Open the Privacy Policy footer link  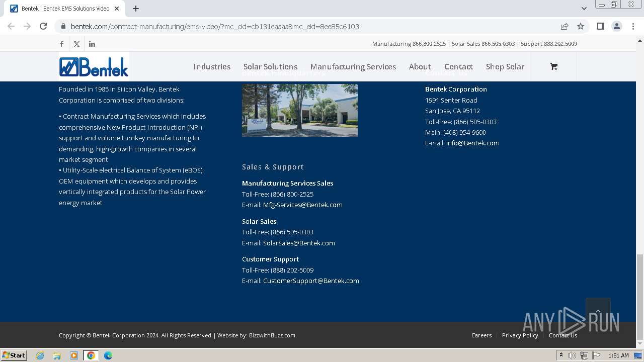(x=520, y=335)
